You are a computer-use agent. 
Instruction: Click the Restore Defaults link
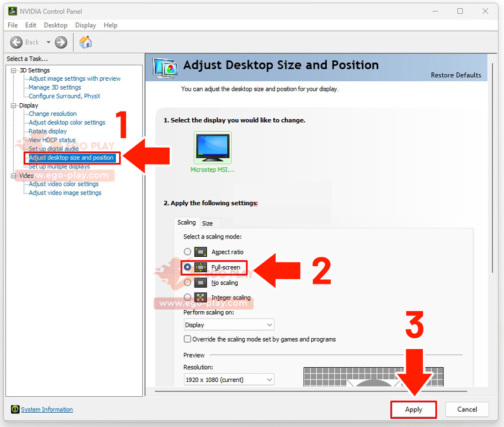point(455,75)
